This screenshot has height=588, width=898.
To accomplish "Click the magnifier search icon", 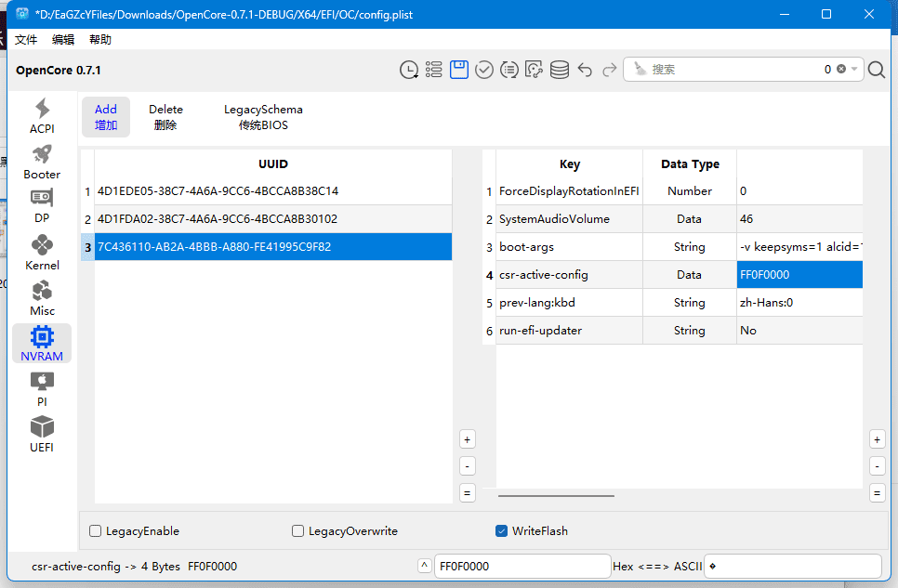I will pos(876,69).
